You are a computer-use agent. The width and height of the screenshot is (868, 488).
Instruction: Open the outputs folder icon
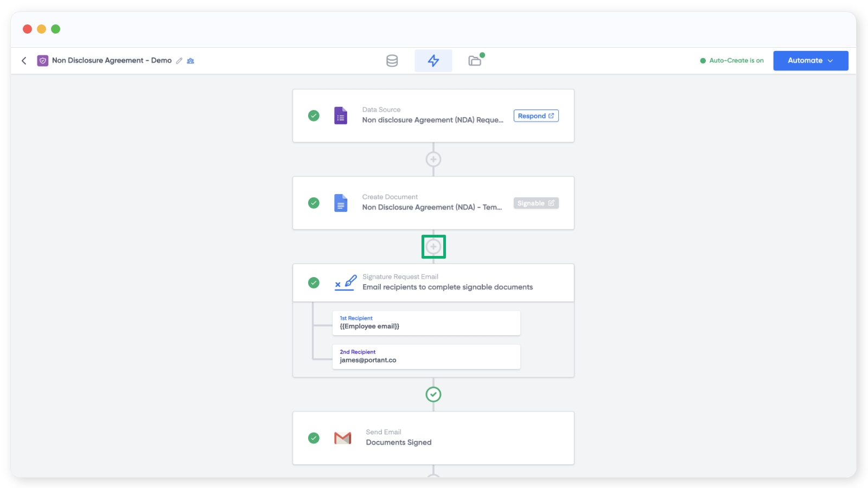[475, 61]
